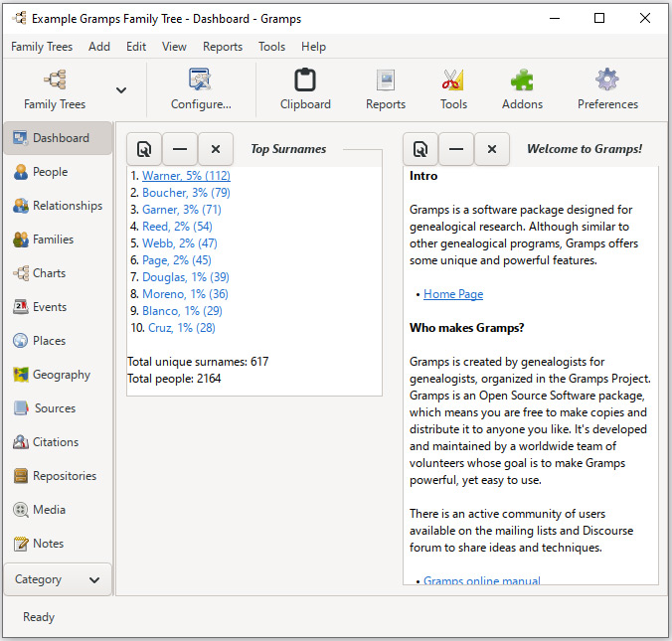
Task: Open the Relationships view in sidebar
Action: coord(58,206)
